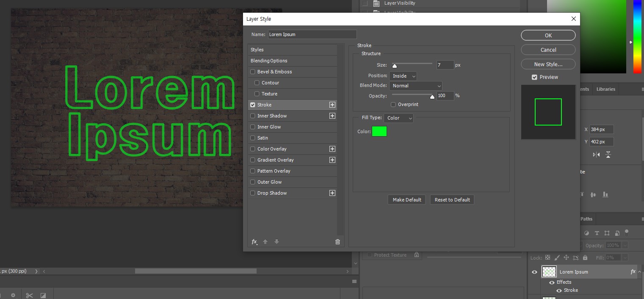Toggle the Overprint checkbox
Image resolution: width=644 pixels, height=299 pixels.
pyautogui.click(x=393, y=104)
